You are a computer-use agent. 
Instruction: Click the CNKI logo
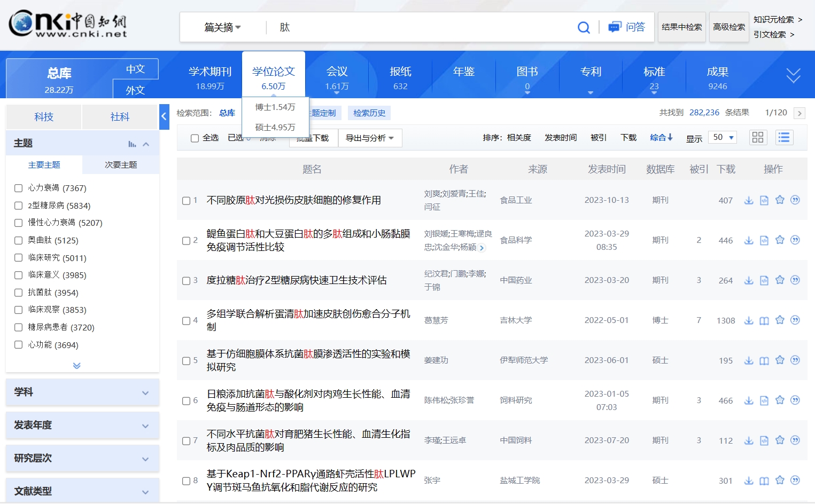pyautogui.click(x=68, y=23)
